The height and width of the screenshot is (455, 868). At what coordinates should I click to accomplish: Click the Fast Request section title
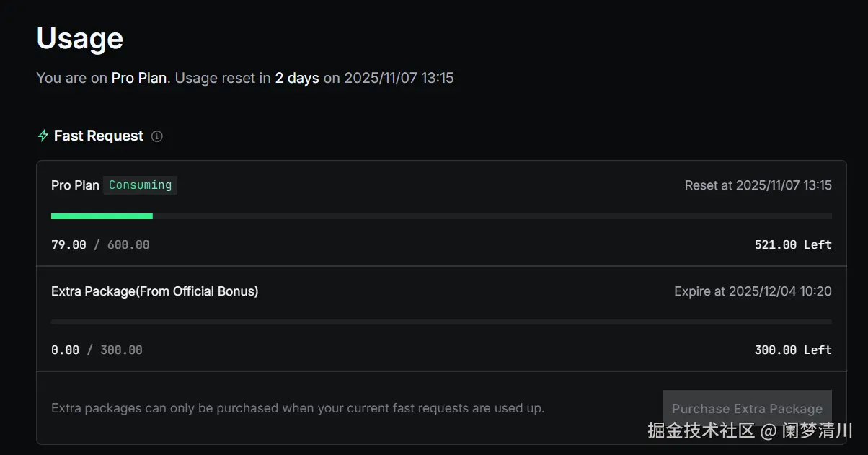pos(99,136)
